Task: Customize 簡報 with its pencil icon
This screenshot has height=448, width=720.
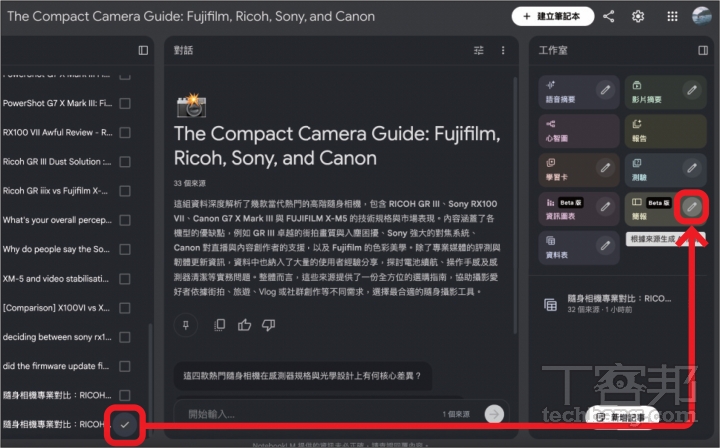Action: tap(692, 207)
